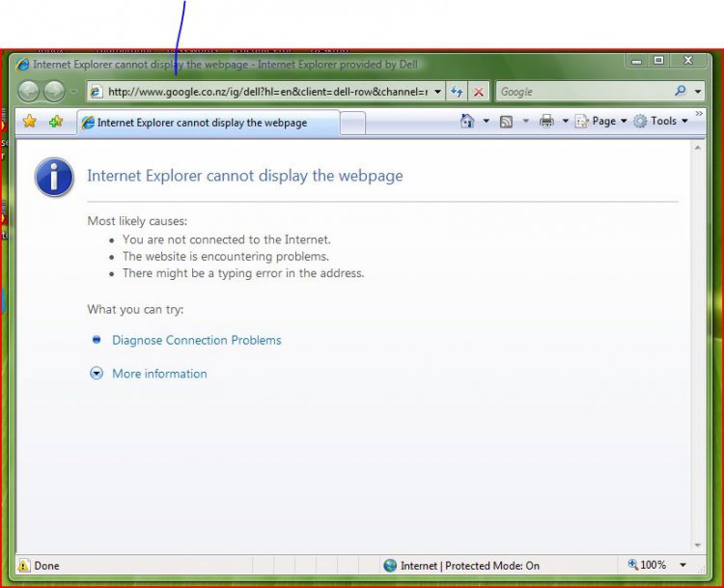Minimize the Internet Explorer window
The height and width of the screenshot is (588, 724).
tap(637, 61)
